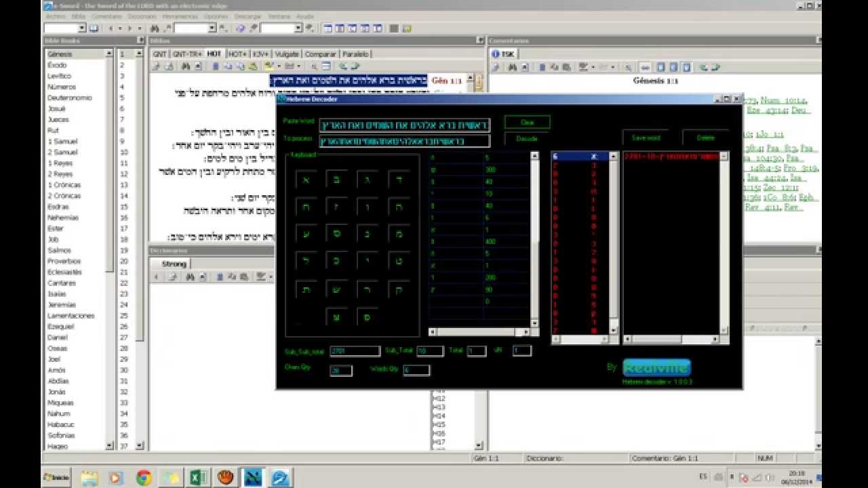Open the Biblia menu in e-Sword
868x488 pixels.
coord(79,16)
